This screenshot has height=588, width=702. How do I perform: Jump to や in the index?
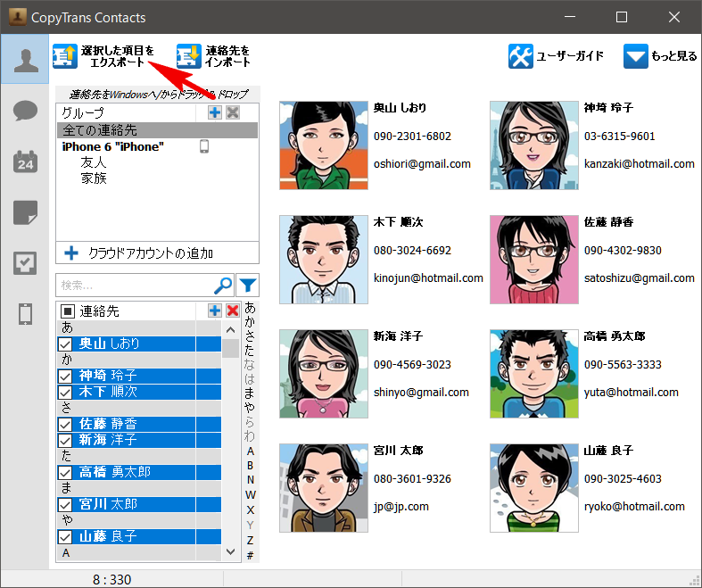pos(250,408)
